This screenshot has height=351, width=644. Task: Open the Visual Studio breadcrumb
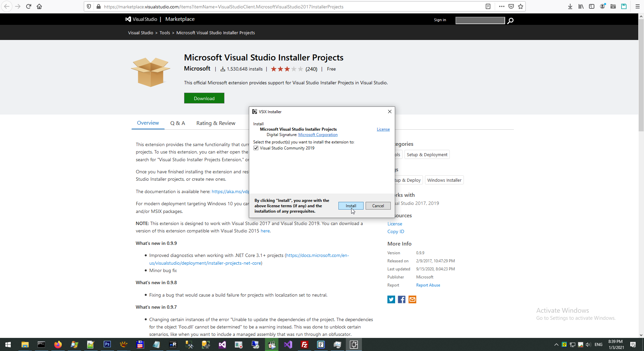click(141, 33)
